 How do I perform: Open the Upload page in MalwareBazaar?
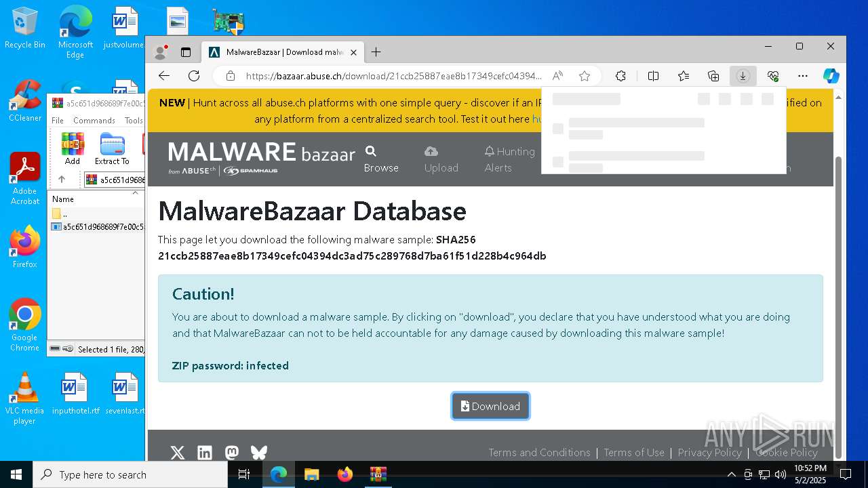[x=441, y=159]
